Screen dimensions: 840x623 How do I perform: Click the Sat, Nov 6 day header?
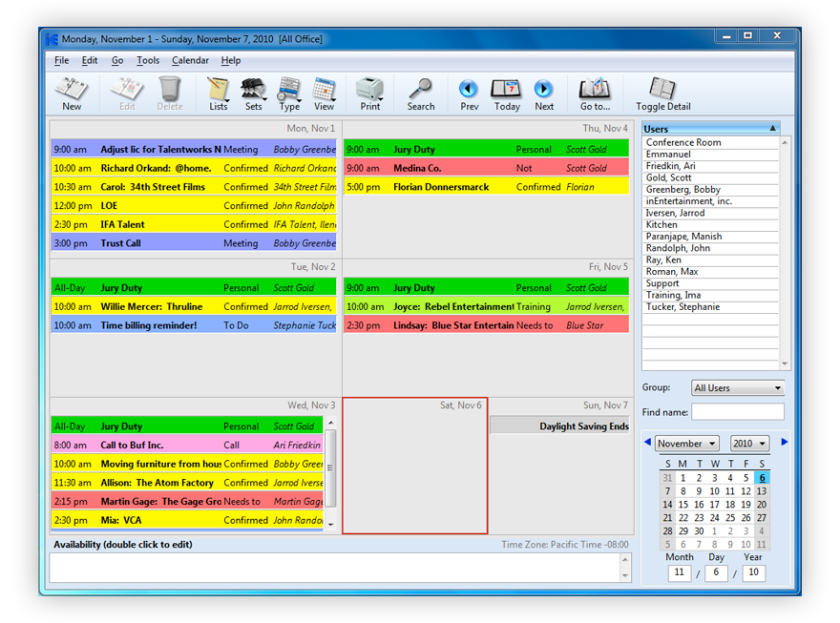tap(461, 405)
